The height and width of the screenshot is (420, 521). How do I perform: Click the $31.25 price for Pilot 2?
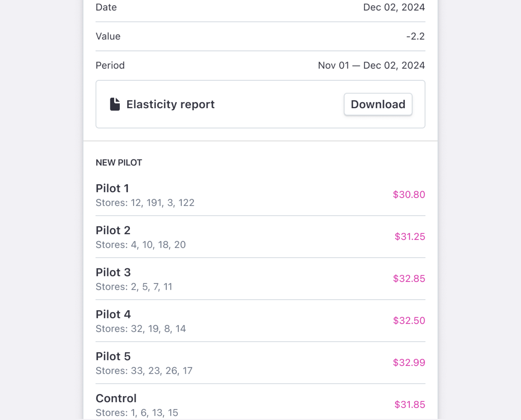pos(410,237)
